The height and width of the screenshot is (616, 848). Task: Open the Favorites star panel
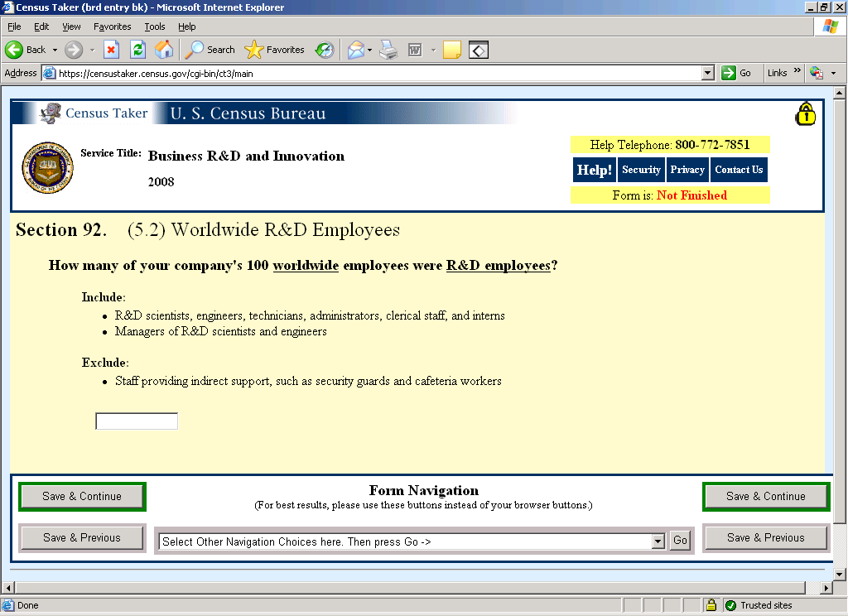253,50
